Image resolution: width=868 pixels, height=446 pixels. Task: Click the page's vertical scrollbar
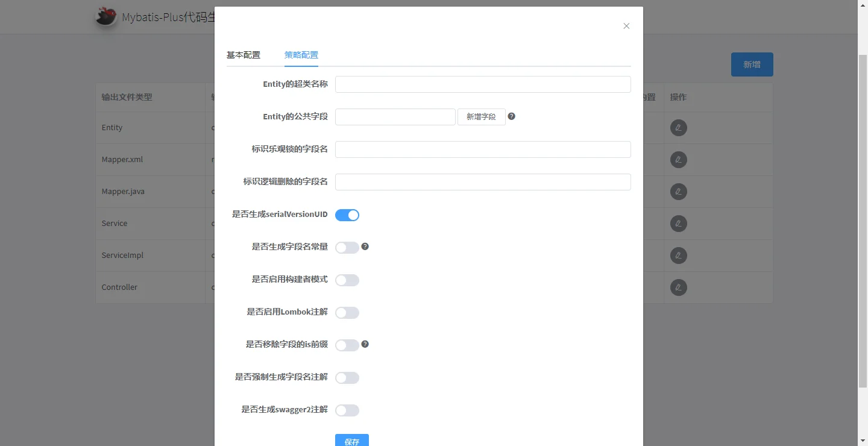863,217
